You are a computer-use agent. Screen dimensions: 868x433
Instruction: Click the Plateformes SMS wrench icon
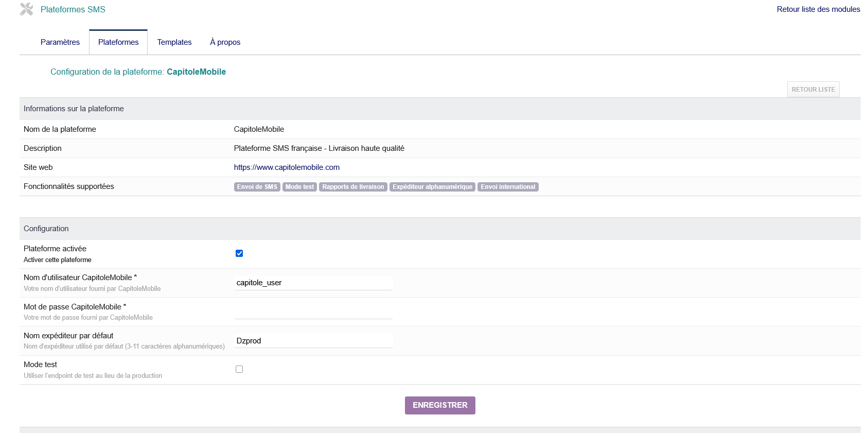[26, 9]
